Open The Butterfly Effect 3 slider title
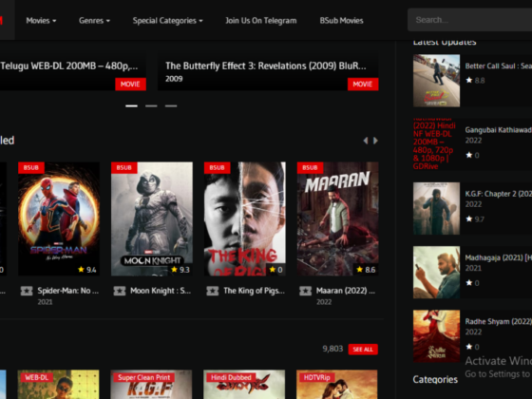The width and height of the screenshot is (532, 399). 266,66
